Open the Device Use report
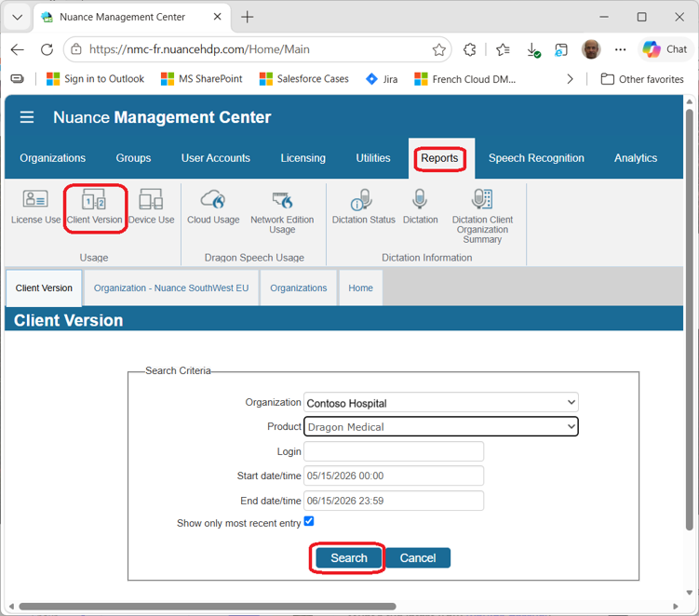The image size is (699, 616). (x=151, y=207)
